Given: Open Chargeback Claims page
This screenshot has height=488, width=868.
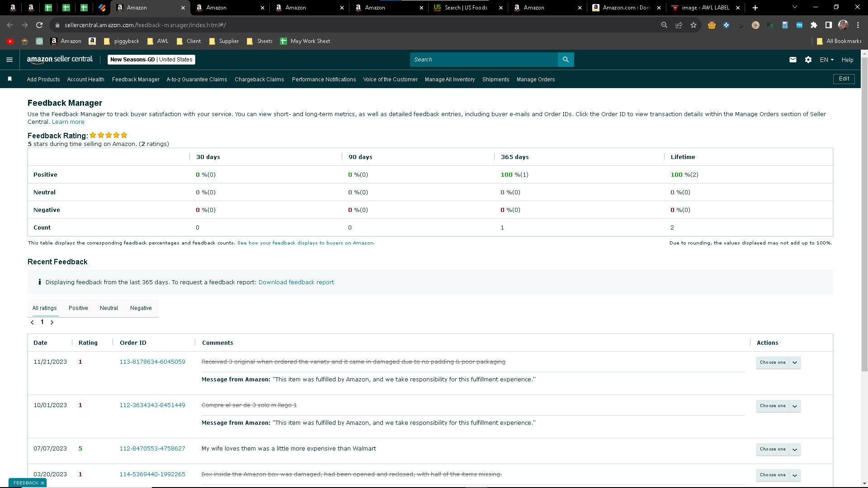Looking at the screenshot, I should pos(259,80).
